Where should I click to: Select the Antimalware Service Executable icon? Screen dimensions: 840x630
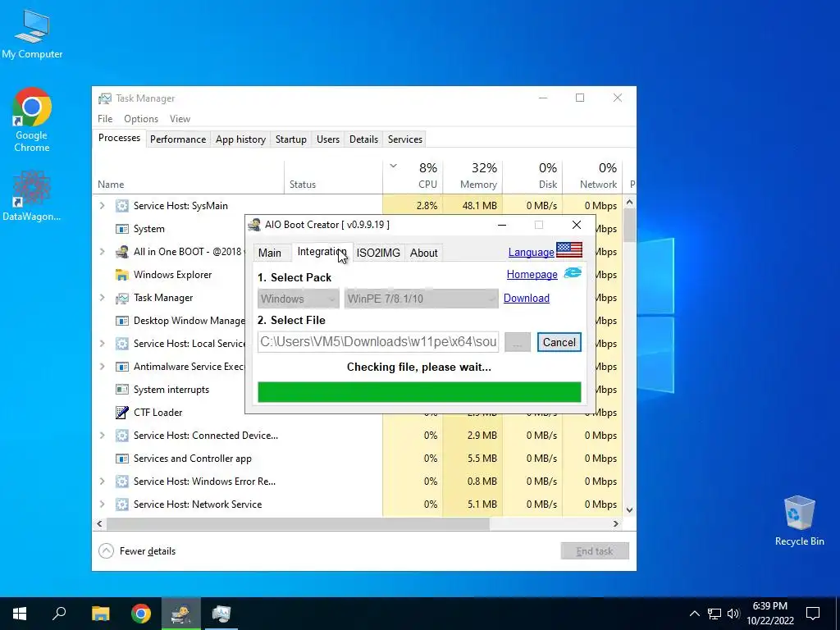pos(122,367)
